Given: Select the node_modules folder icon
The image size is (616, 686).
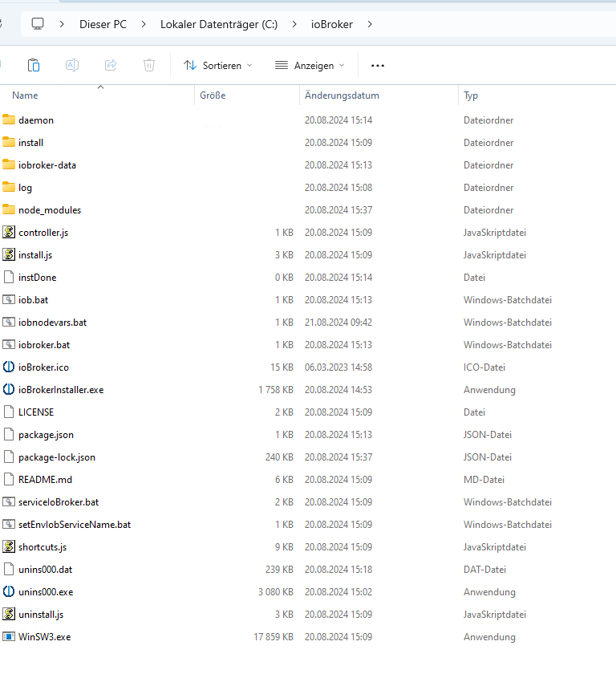Looking at the screenshot, I should pyautogui.click(x=9, y=209).
